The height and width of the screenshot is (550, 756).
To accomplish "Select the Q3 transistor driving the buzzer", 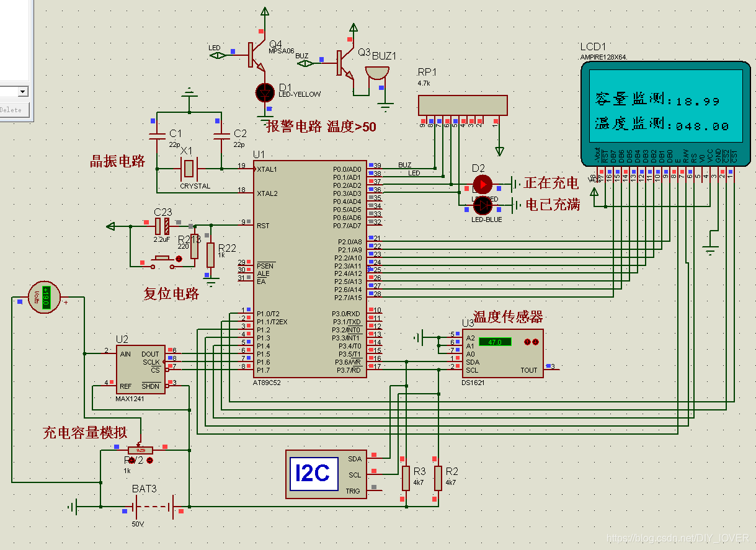I will 344,64.
